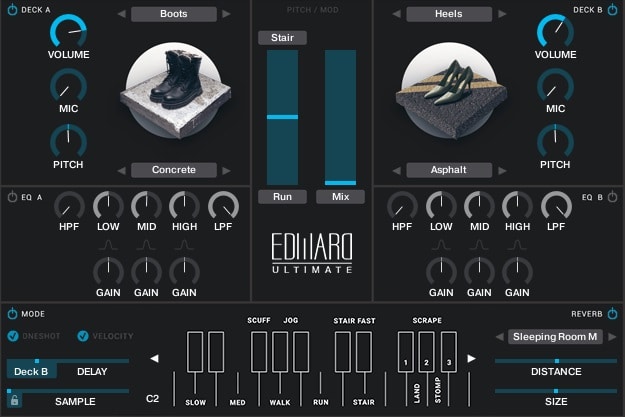Click EQ B HIGH knob
The width and height of the screenshot is (625, 417).
coord(517,206)
